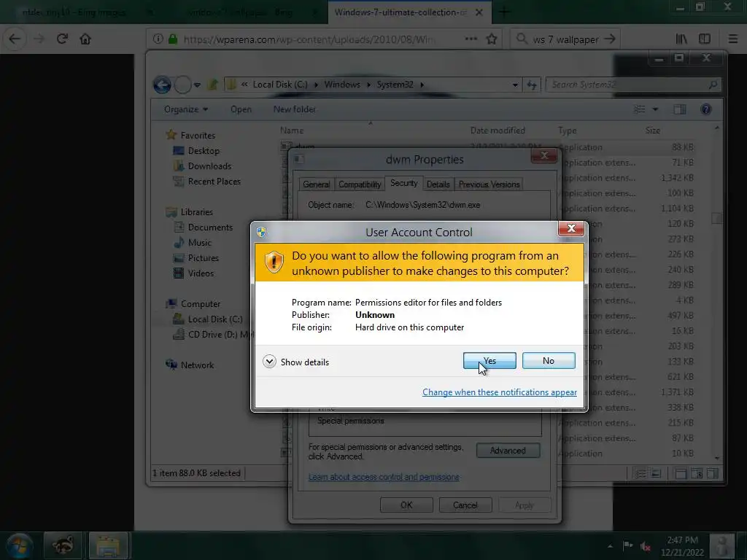This screenshot has width=747, height=560.
Task: Click New folder in Explorer toolbar
Action: tap(295, 109)
